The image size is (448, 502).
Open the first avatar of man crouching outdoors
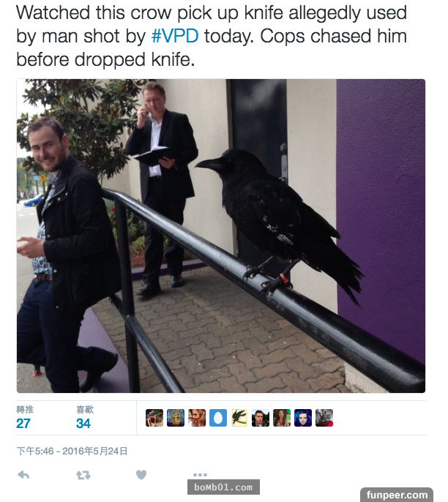pos(154,418)
